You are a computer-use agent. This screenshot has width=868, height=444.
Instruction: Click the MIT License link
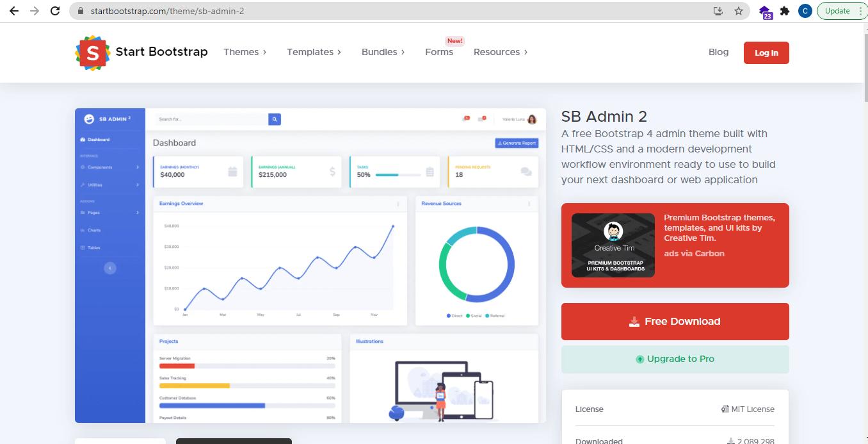pos(748,409)
